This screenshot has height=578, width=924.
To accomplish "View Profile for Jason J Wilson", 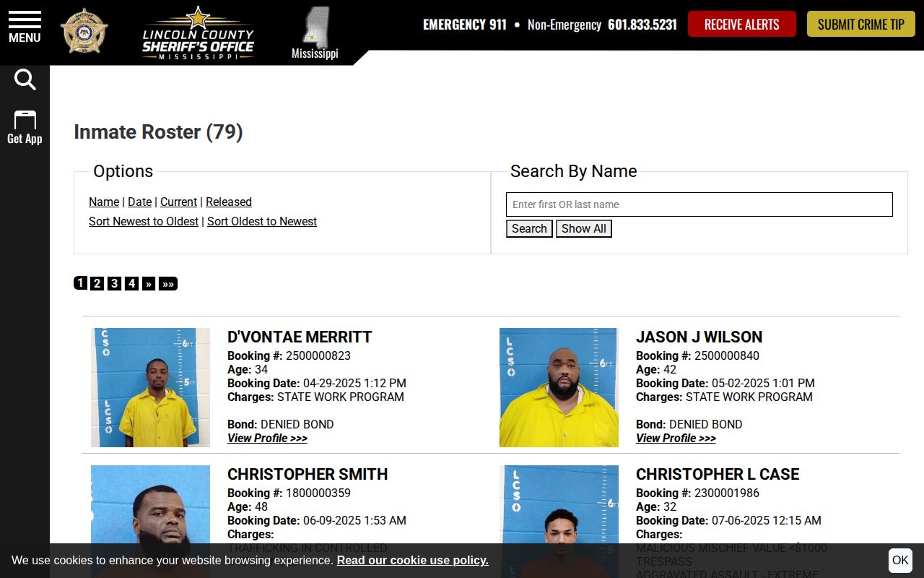I will (x=676, y=439).
